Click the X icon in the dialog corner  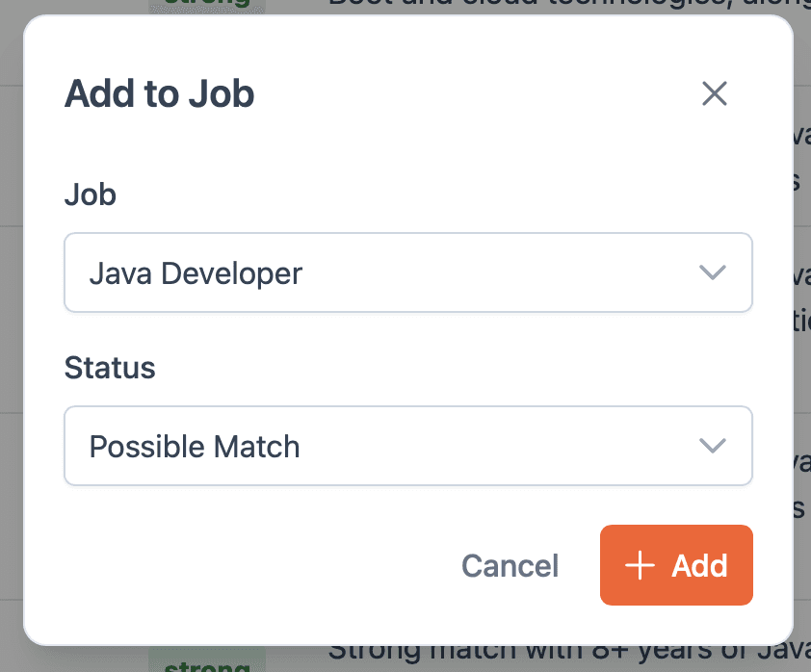click(x=714, y=93)
